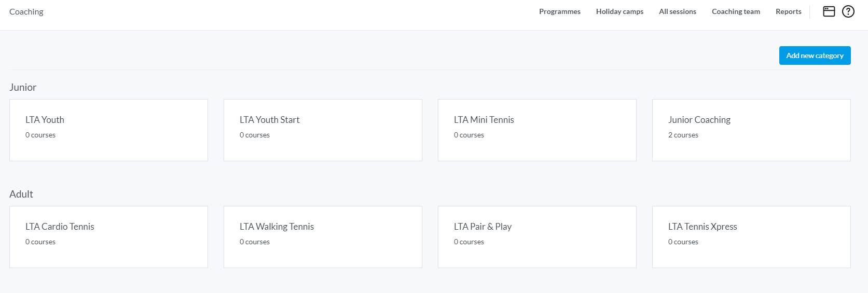
Task: Click the '2 courses' count text
Action: coord(683,135)
